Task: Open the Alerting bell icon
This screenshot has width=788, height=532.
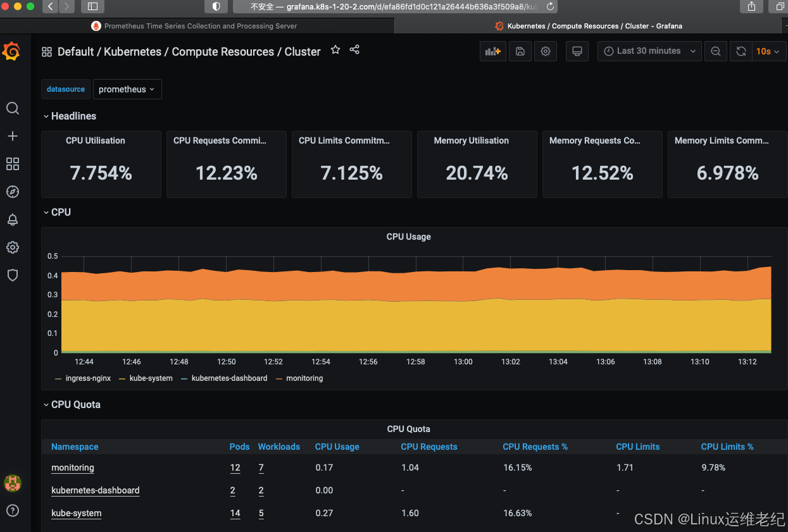Action: point(13,220)
